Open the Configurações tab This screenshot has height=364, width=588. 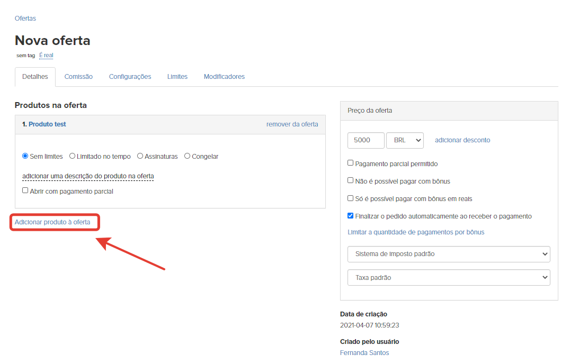130,77
